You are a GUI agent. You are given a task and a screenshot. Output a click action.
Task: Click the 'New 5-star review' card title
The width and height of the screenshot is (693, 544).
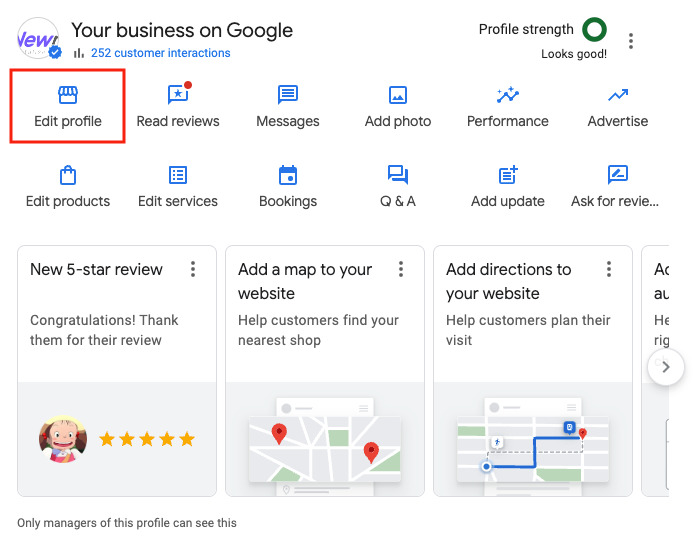tap(96, 269)
